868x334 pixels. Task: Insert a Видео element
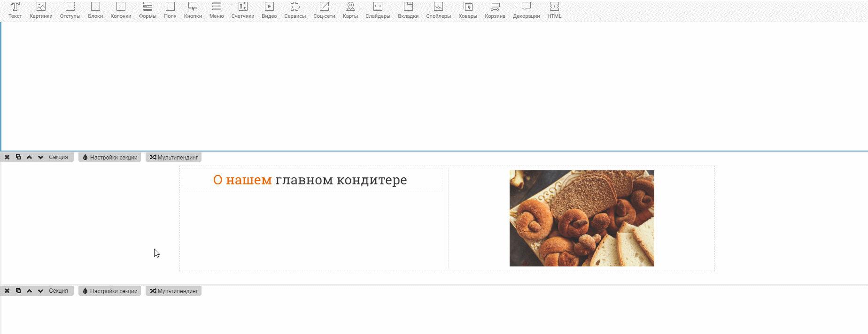[269, 10]
